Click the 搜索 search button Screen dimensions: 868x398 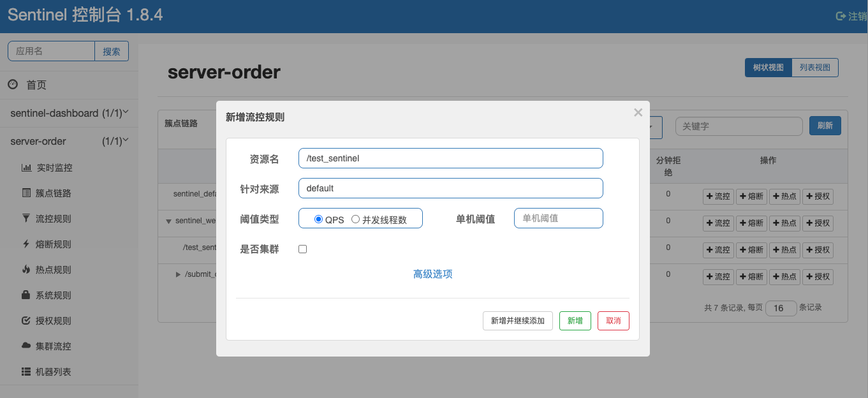(x=112, y=51)
